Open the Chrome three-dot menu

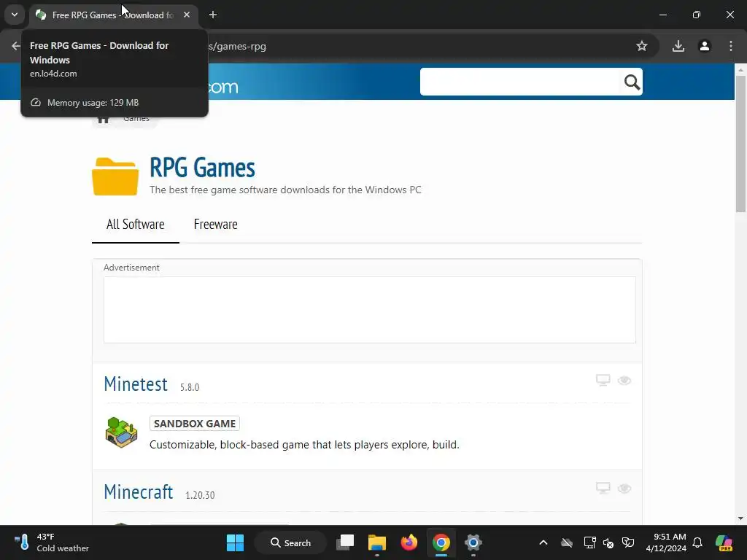click(730, 46)
